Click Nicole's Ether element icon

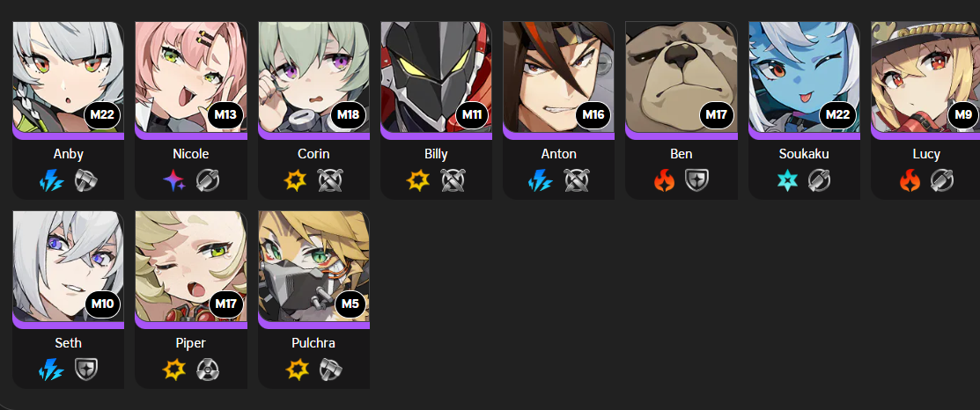[x=173, y=181]
